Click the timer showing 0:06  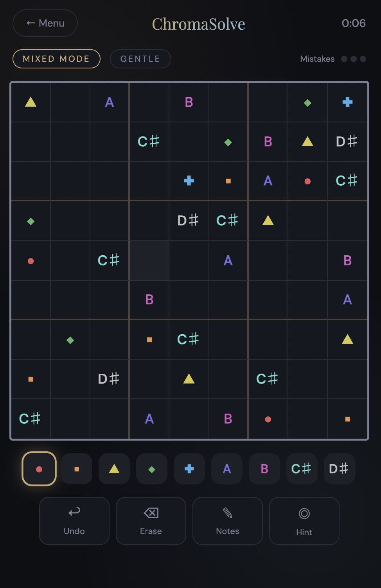pos(353,23)
